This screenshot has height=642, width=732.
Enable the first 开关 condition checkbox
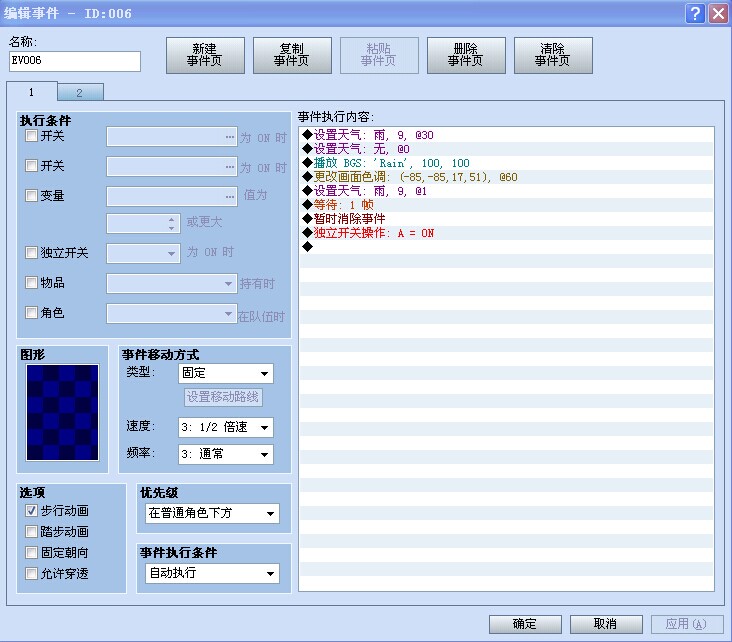[31, 136]
